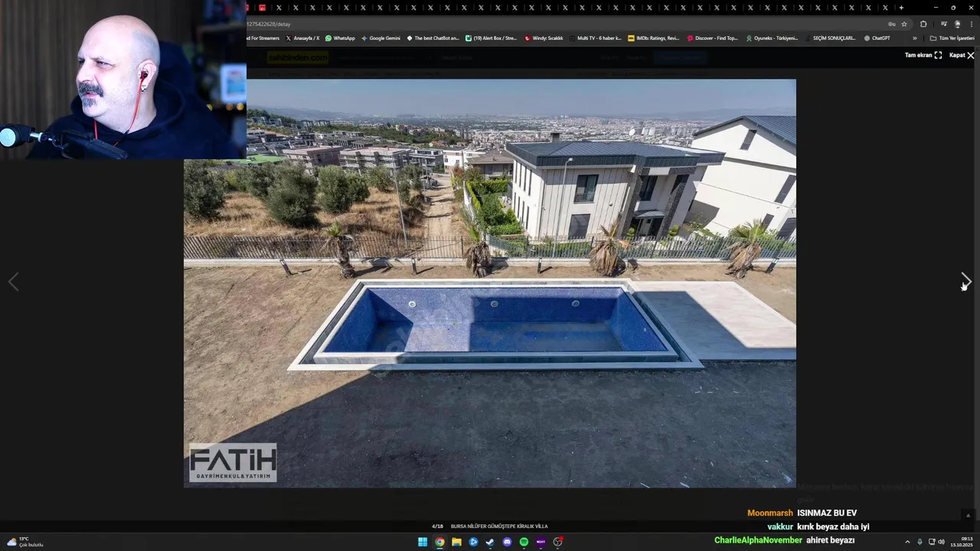Go to the next gallery photo
This screenshot has height=551, width=980.
[966, 282]
